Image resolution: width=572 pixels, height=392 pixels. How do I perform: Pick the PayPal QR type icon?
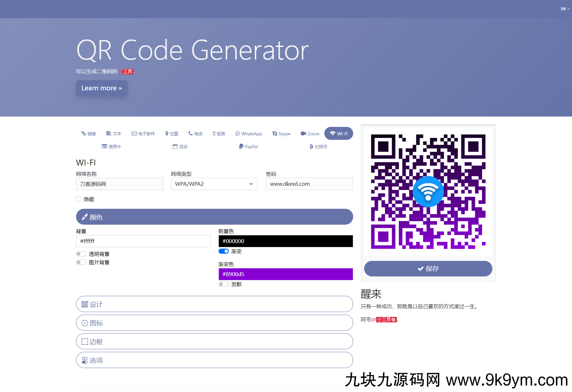(241, 147)
